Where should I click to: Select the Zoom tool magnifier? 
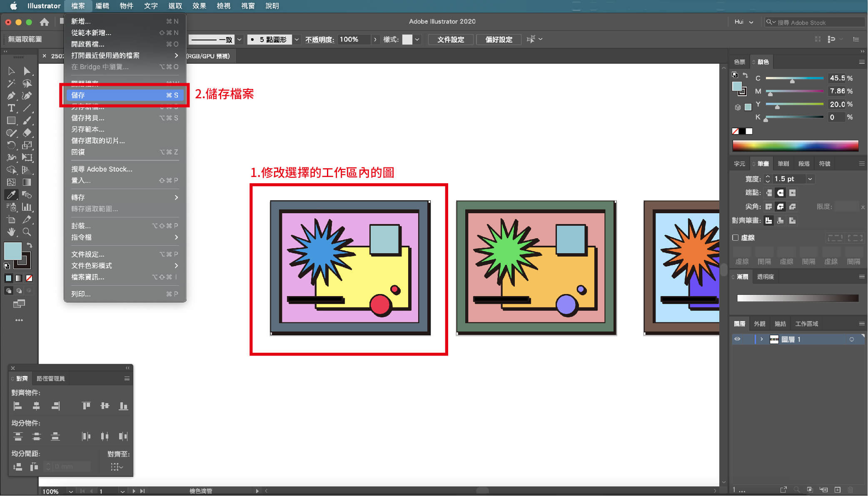click(27, 232)
